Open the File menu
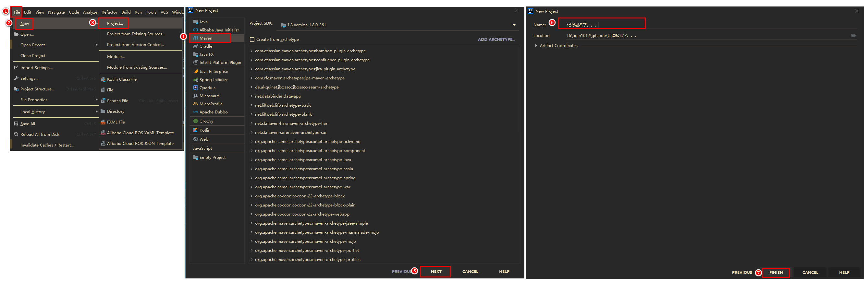 coord(17,12)
